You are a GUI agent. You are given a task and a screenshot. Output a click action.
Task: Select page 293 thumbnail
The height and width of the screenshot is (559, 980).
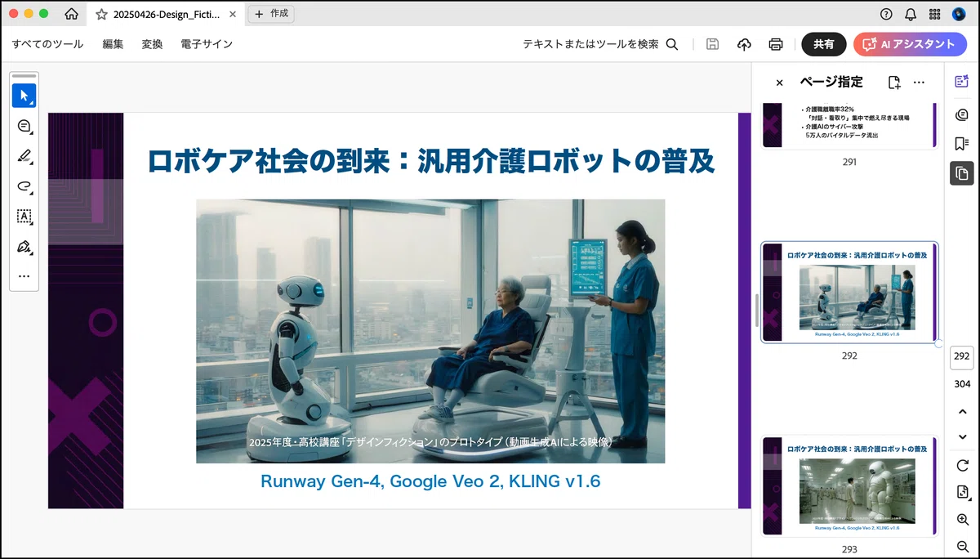849,485
